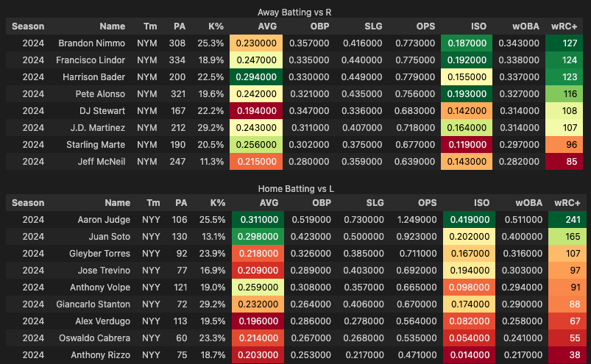
Task: Click Aaron Judge's AVG cell 0.311000
Action: [x=258, y=220]
